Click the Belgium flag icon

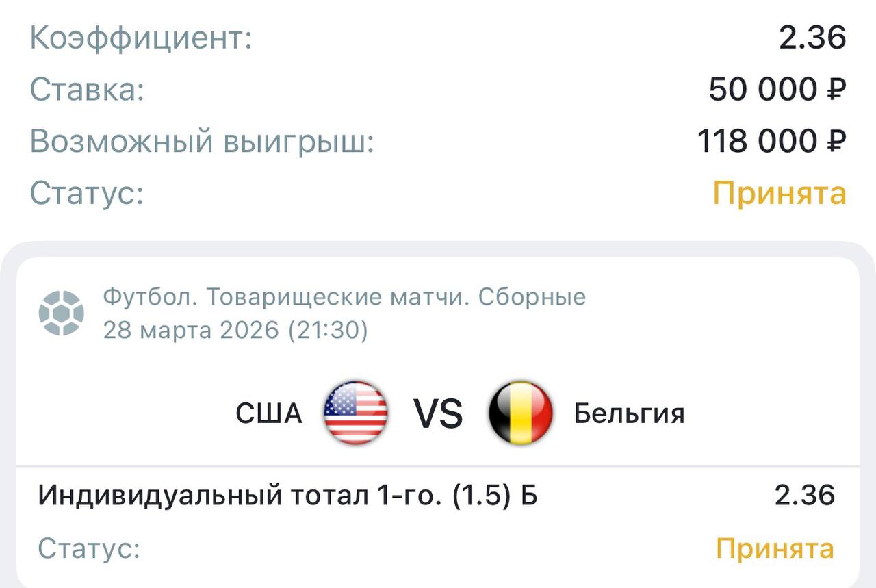point(521,413)
